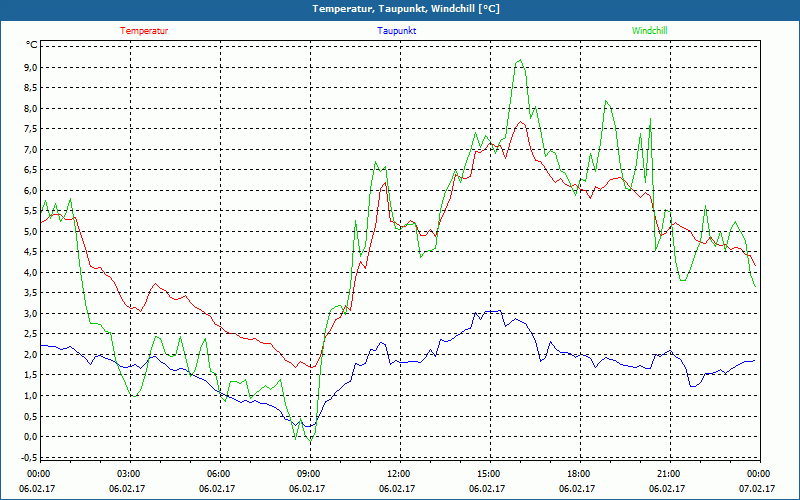Click the 4,0 y-axis label
The width and height of the screenshot is (800, 500).
pyautogui.click(x=32, y=272)
